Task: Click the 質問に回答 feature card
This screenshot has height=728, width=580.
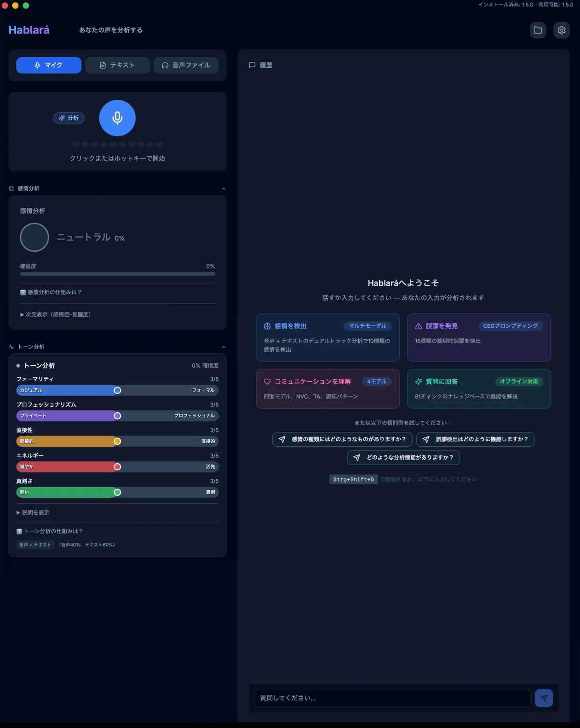Action: tap(479, 388)
